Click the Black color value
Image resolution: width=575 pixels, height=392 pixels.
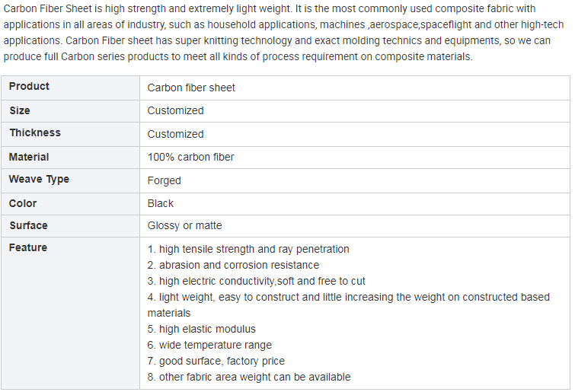(160, 204)
